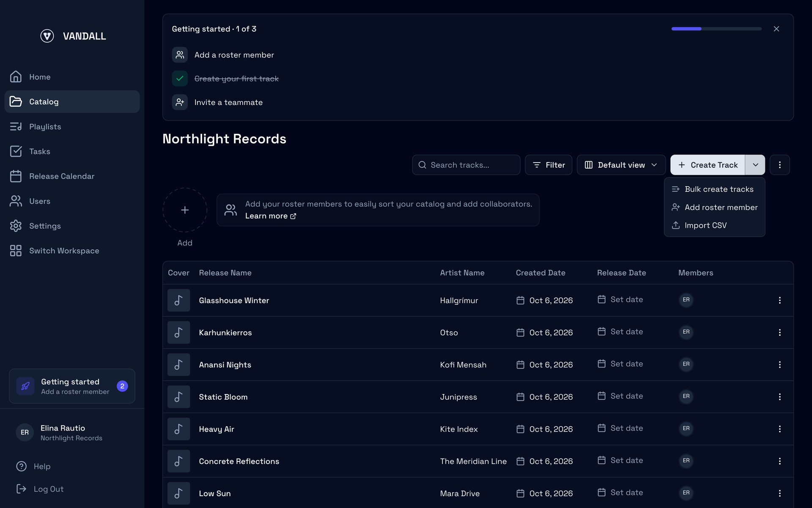Select Import CSV option
Screen dimensions: 812x508
pos(714,226)
